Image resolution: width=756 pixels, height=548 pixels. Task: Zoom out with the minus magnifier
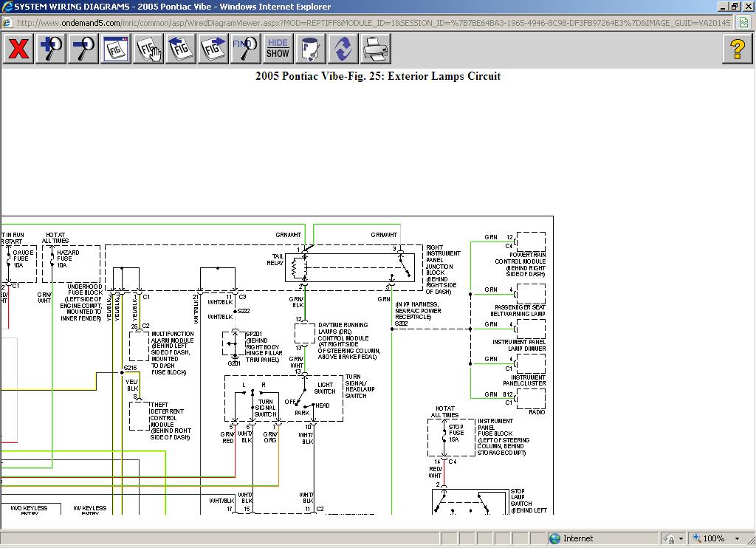83,49
